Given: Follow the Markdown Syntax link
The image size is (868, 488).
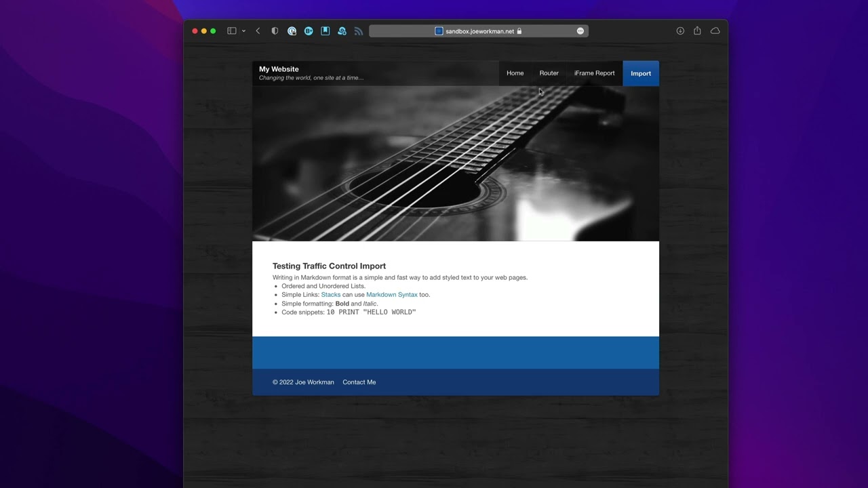Looking at the screenshot, I should 392,295.
